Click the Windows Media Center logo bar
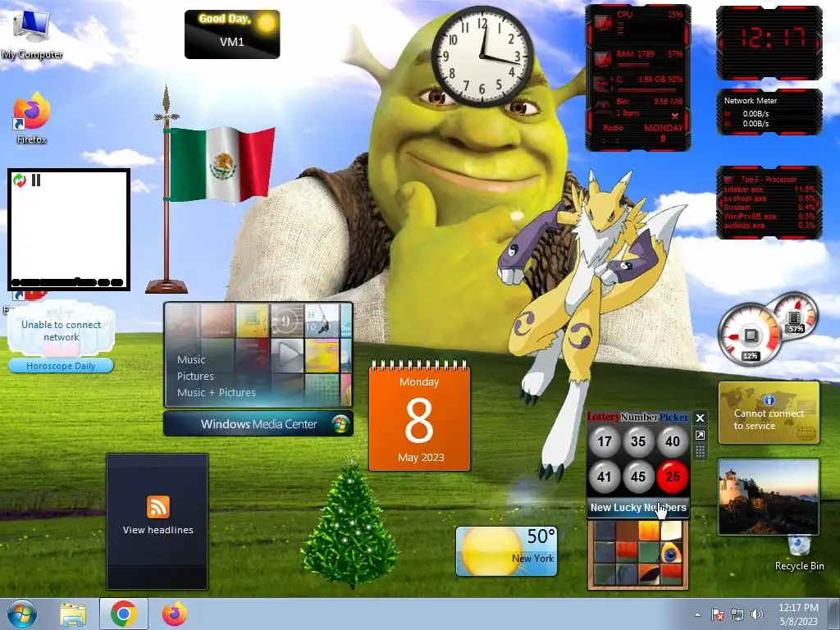 click(x=258, y=424)
